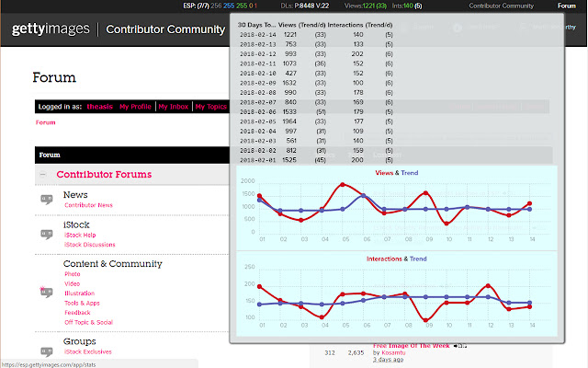Viewport: 588px width, 368px height.
Task: Click the iStock forum speech bubble icon
Action: pos(47,235)
